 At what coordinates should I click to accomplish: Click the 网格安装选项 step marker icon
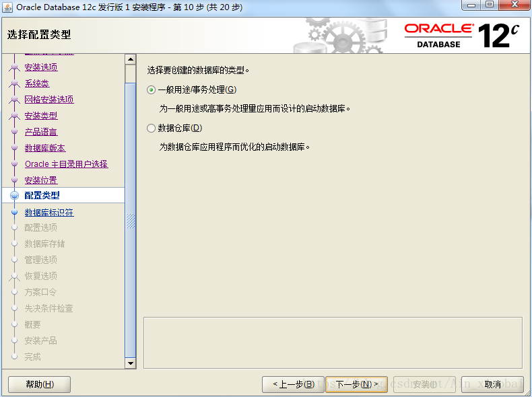point(14,100)
